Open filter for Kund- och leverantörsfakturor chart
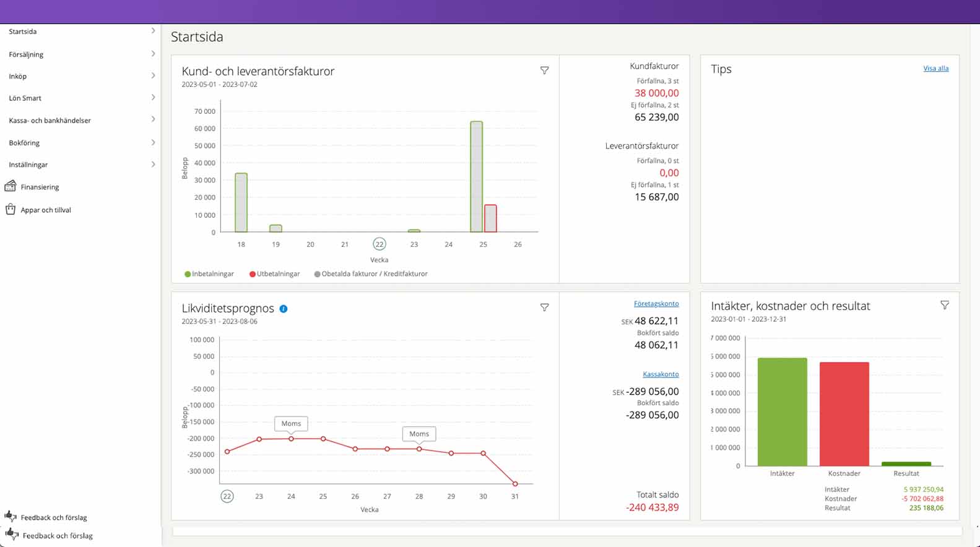This screenshot has width=980, height=547. point(544,71)
